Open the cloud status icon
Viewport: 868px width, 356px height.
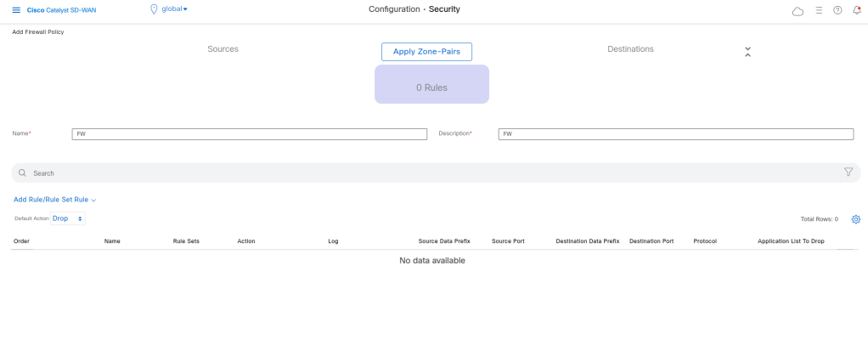click(x=797, y=10)
